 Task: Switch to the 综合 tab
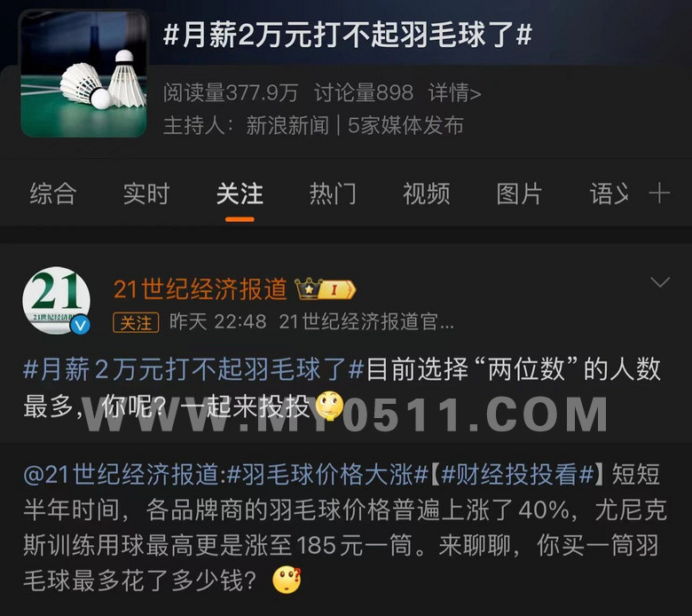click(x=53, y=193)
